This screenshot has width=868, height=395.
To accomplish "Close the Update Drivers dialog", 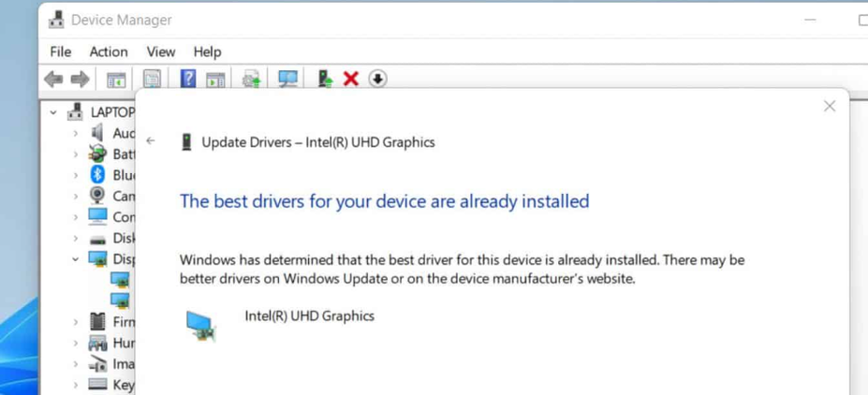I will (829, 107).
